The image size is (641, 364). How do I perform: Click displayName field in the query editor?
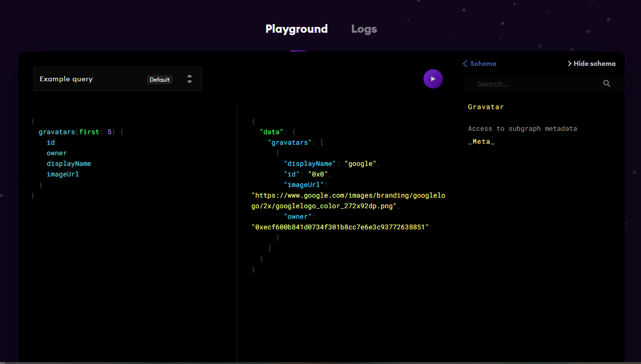pyautogui.click(x=68, y=163)
